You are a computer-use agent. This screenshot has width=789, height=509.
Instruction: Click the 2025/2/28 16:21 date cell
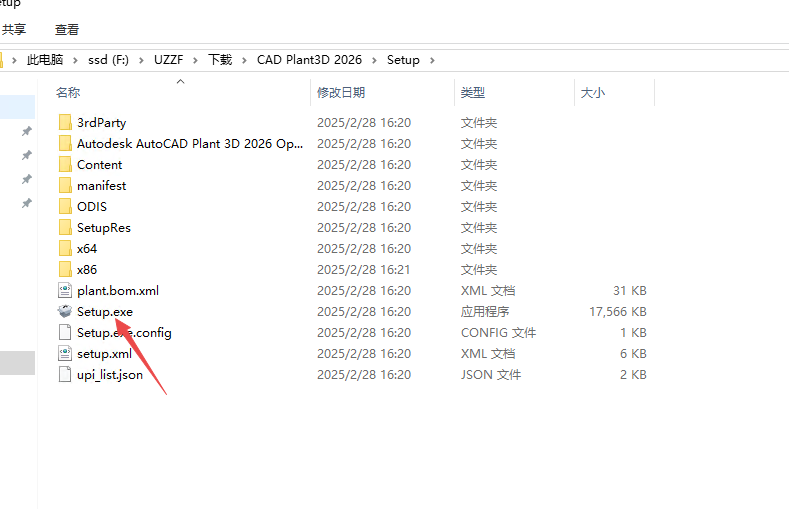[x=364, y=270]
